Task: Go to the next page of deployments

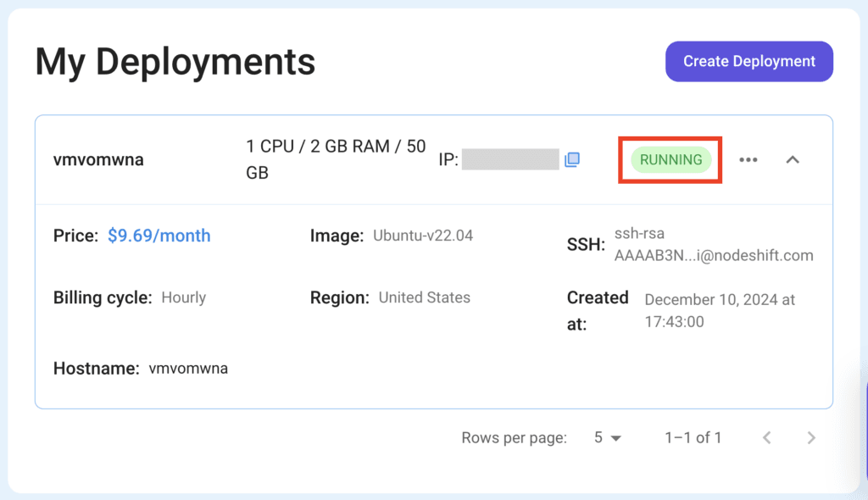Action: [811, 438]
